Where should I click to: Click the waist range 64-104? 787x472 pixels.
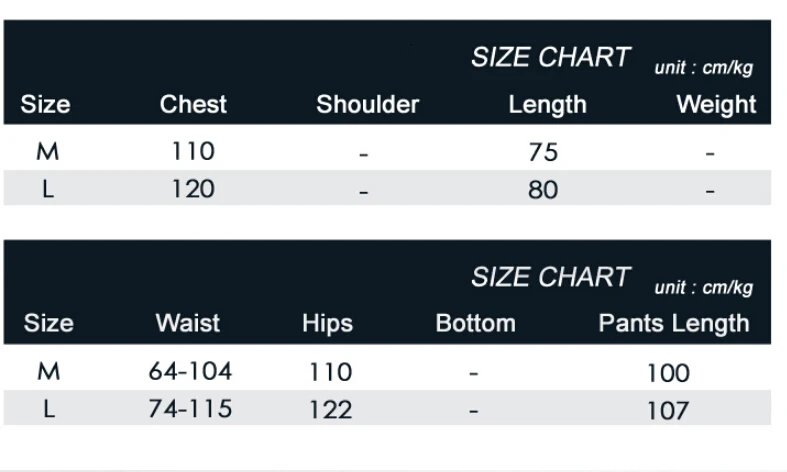pos(190,371)
